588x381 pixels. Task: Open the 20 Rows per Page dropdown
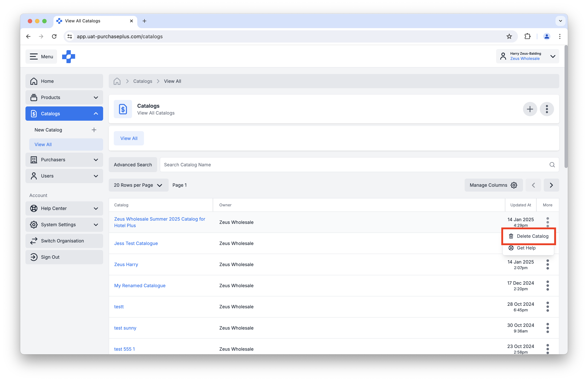tap(138, 185)
